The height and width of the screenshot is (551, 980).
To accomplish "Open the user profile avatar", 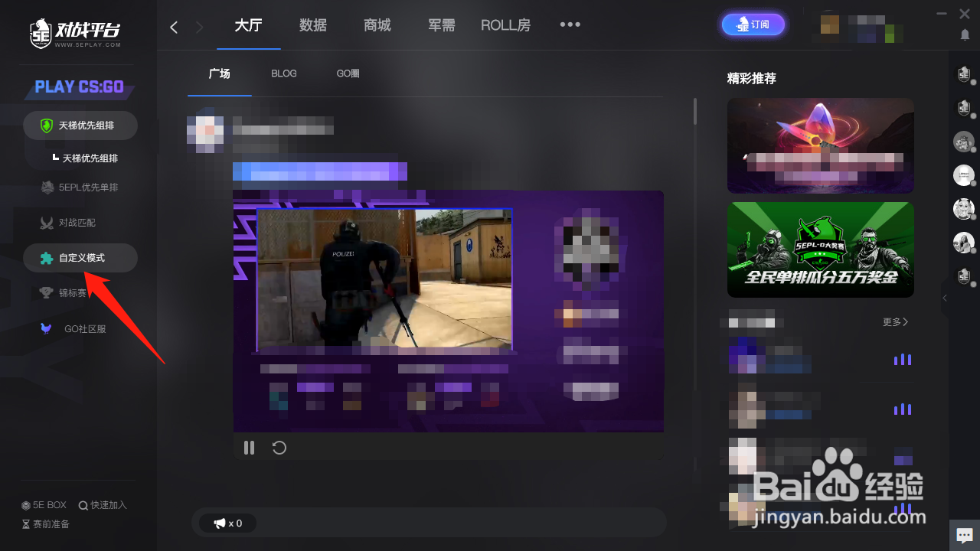I will [x=829, y=24].
